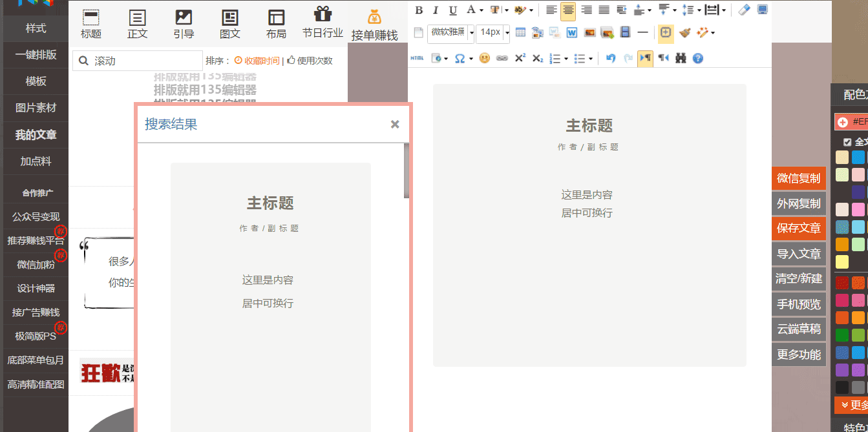The image size is (868, 432).
Task: Select the eraser clear-format tool
Action: click(744, 10)
